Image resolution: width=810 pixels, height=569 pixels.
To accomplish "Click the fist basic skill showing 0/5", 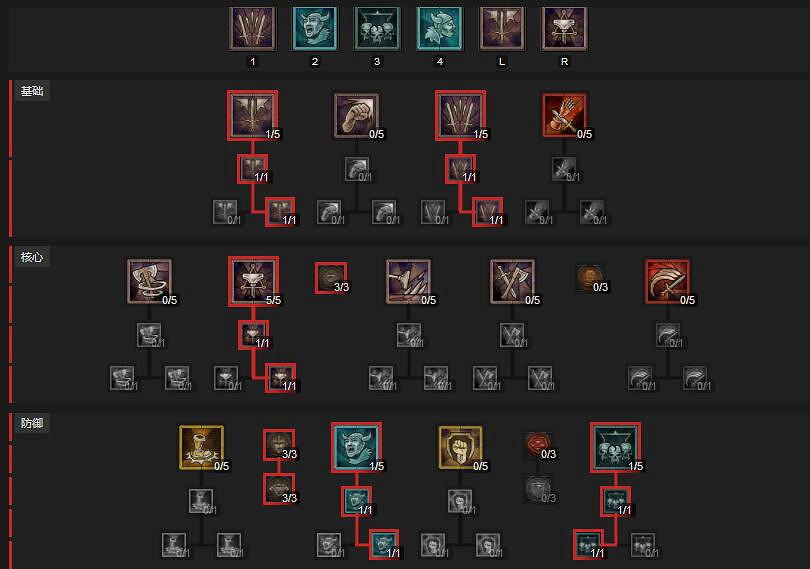I will (x=356, y=116).
